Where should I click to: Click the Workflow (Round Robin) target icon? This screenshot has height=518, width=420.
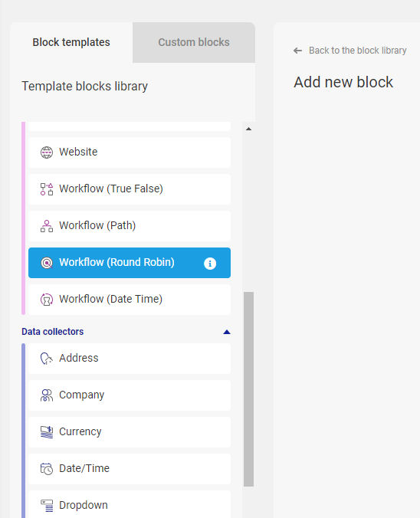point(47,263)
